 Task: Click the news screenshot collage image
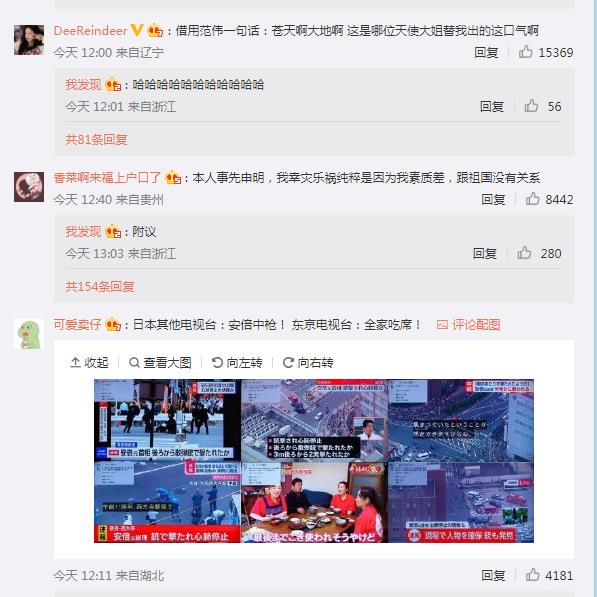(314, 461)
